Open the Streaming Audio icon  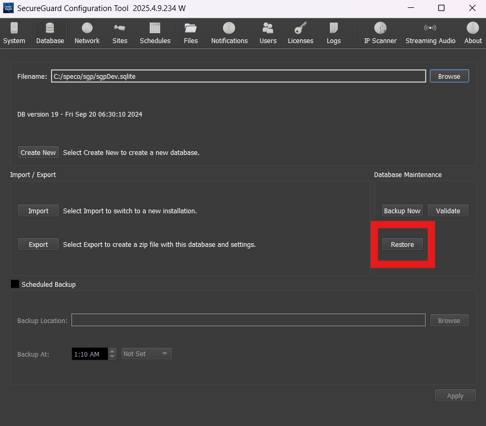(x=430, y=28)
